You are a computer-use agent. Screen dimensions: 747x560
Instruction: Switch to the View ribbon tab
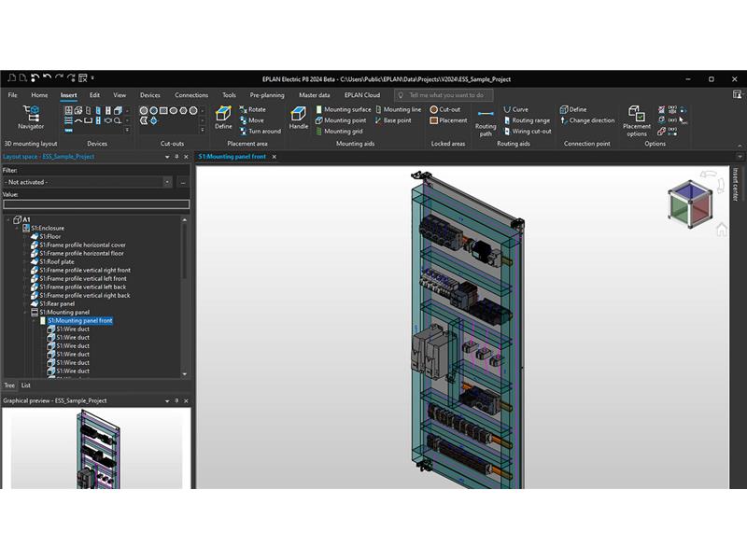pyautogui.click(x=120, y=95)
